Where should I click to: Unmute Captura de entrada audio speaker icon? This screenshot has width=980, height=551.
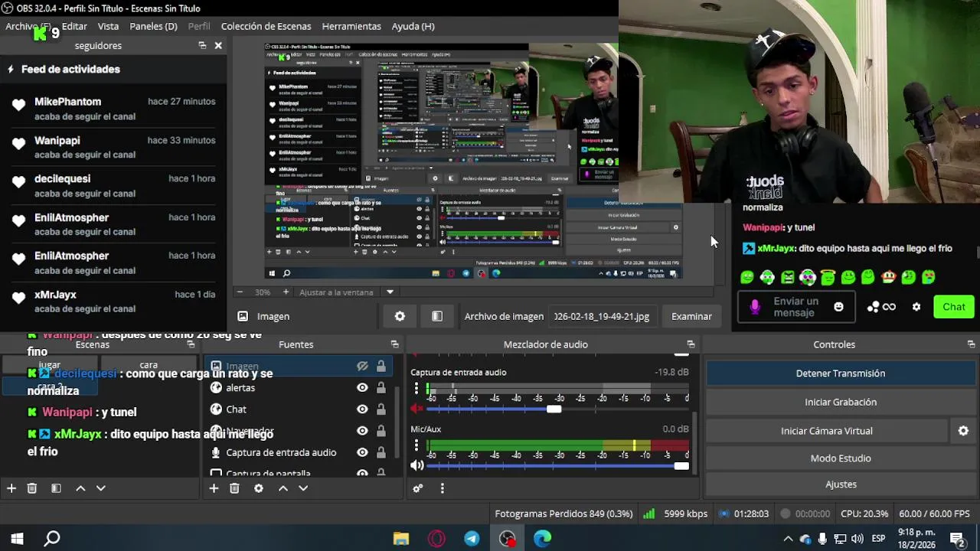coord(417,409)
